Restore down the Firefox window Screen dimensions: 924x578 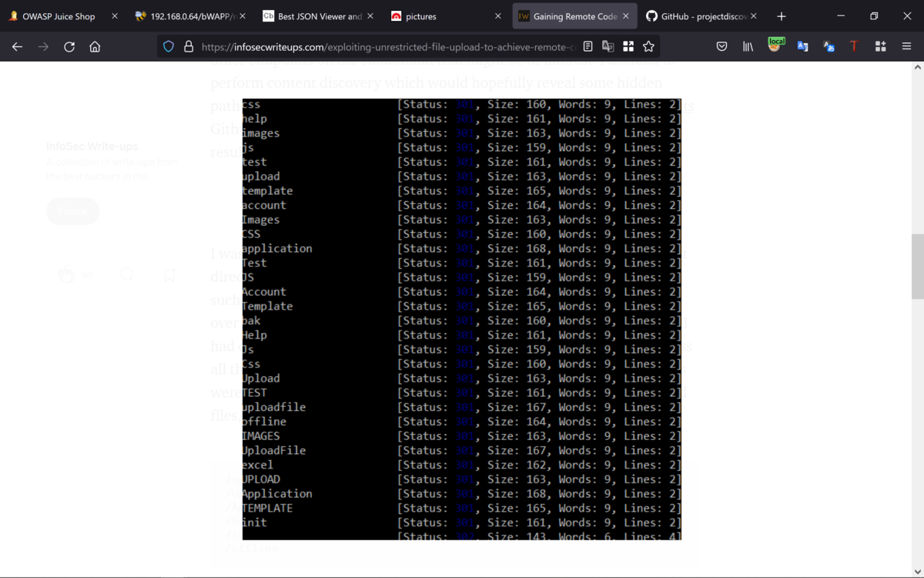click(874, 16)
